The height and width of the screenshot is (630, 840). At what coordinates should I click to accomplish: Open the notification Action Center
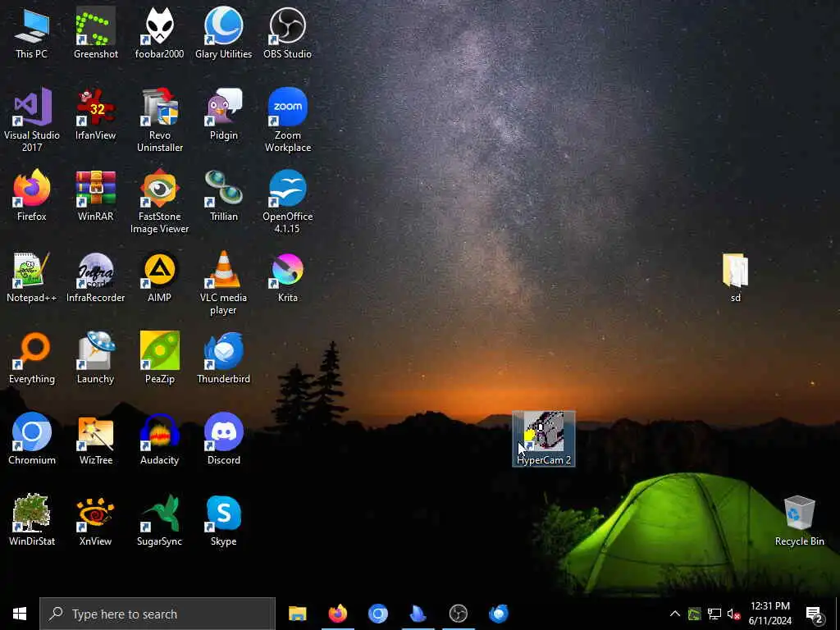[x=815, y=614]
